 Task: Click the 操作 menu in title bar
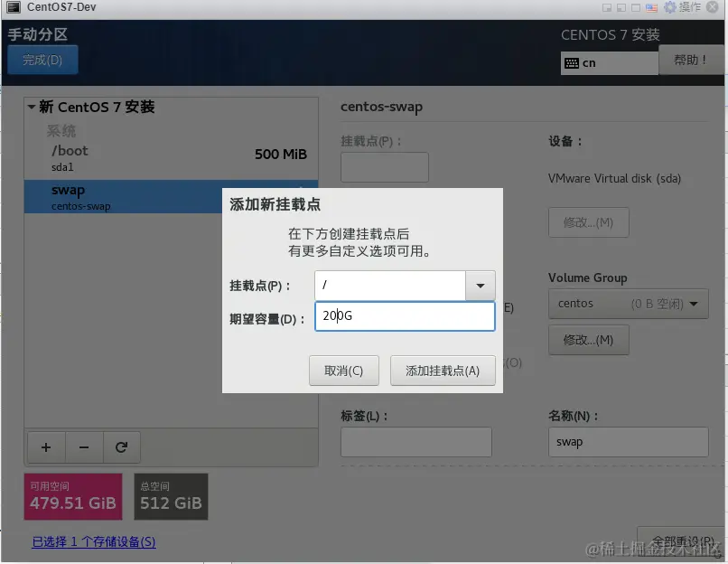690,7
